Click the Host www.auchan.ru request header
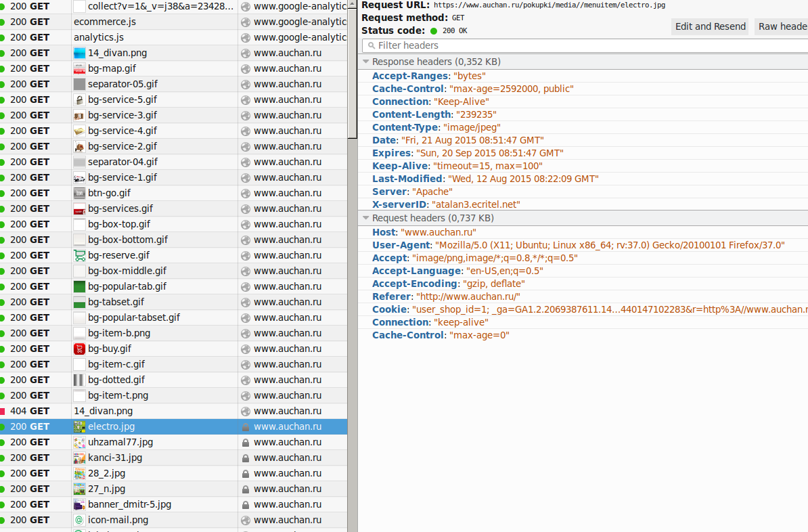The width and height of the screenshot is (808, 532). click(424, 232)
